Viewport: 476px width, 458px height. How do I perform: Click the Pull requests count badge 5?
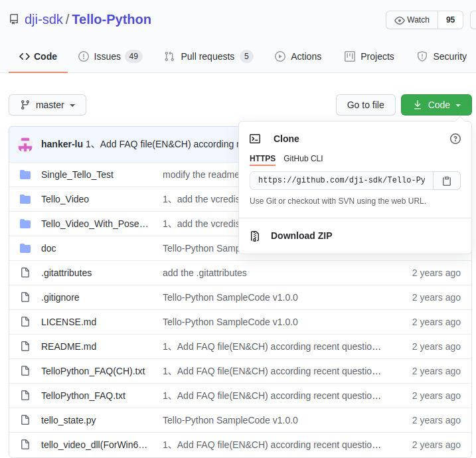[246, 56]
